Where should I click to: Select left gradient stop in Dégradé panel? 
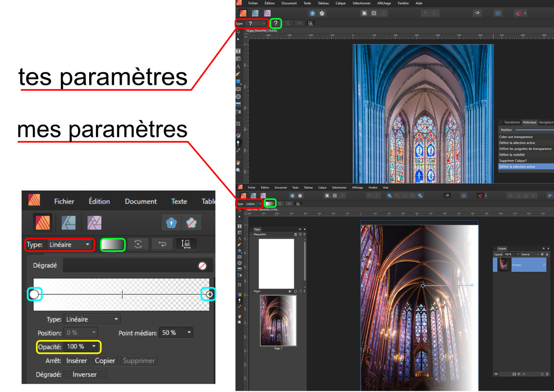pos(34,294)
